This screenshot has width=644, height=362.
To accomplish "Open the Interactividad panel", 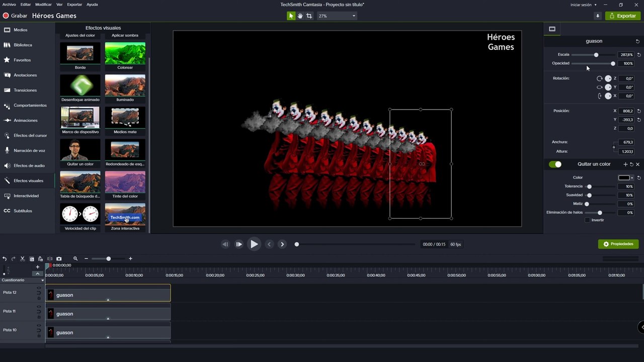I will pos(27,196).
